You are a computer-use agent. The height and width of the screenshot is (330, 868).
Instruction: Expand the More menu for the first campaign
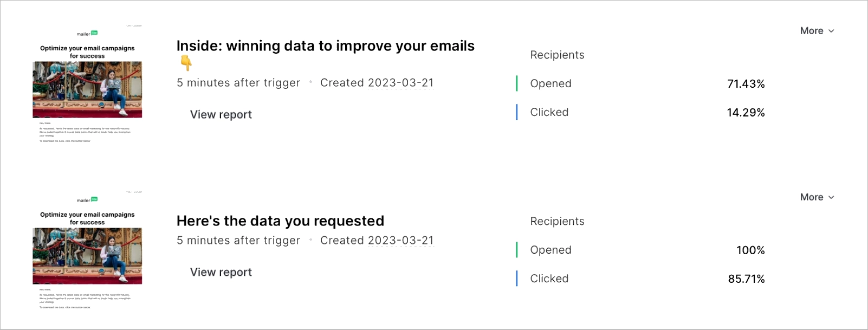817,31
